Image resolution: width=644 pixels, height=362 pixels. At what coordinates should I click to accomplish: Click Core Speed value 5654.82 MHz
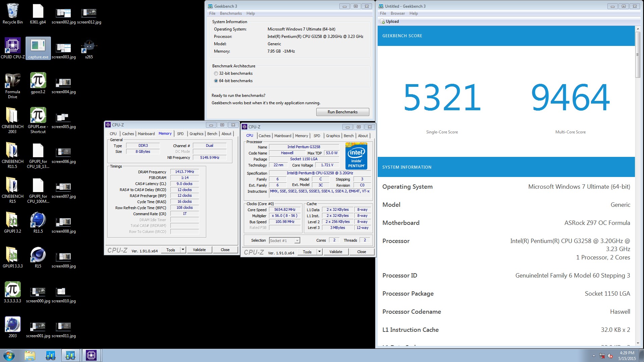[285, 209]
